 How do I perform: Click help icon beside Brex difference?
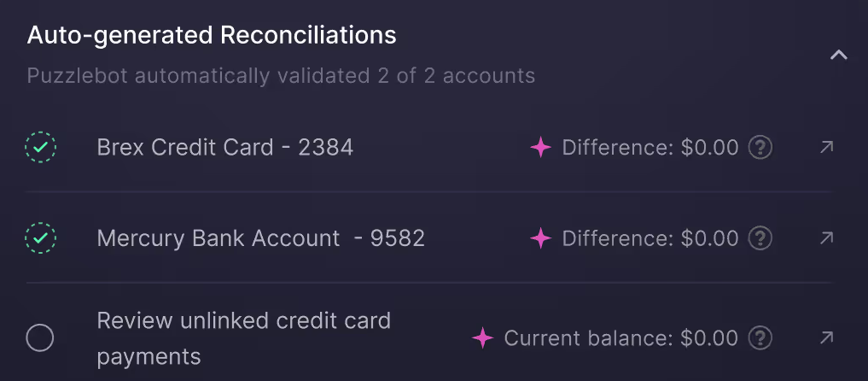pos(760,148)
